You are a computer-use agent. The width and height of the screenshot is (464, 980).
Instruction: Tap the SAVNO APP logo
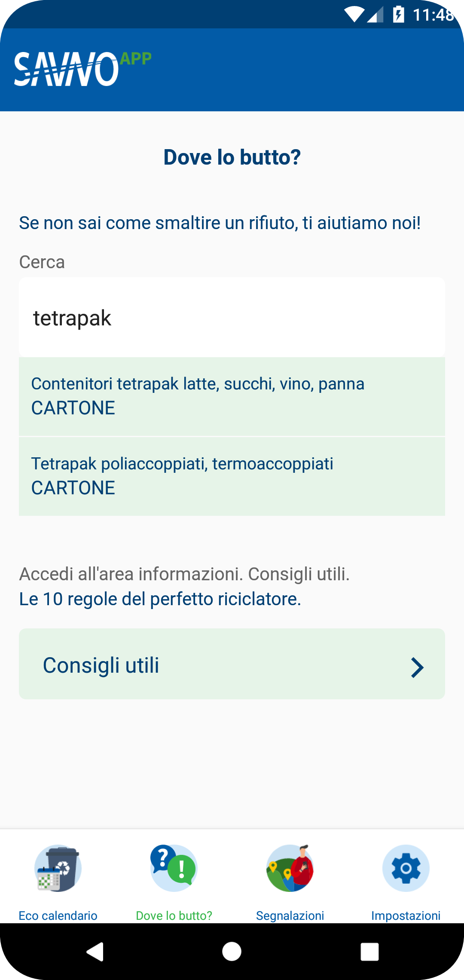(83, 69)
